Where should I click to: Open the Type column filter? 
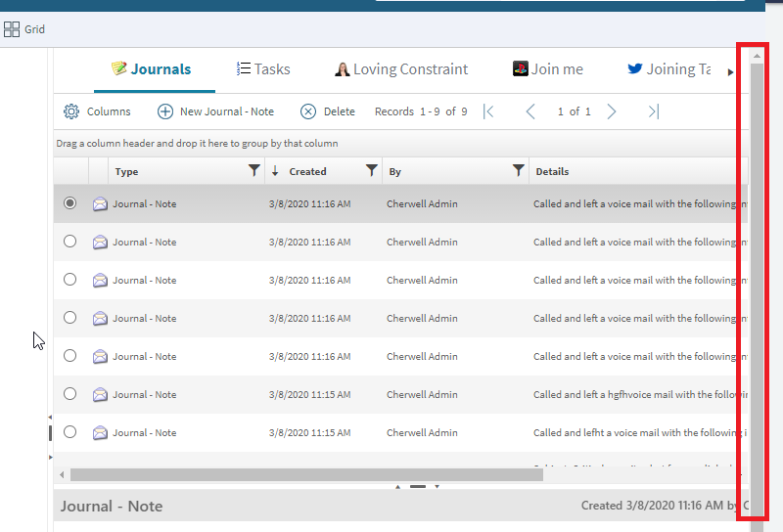click(x=254, y=171)
